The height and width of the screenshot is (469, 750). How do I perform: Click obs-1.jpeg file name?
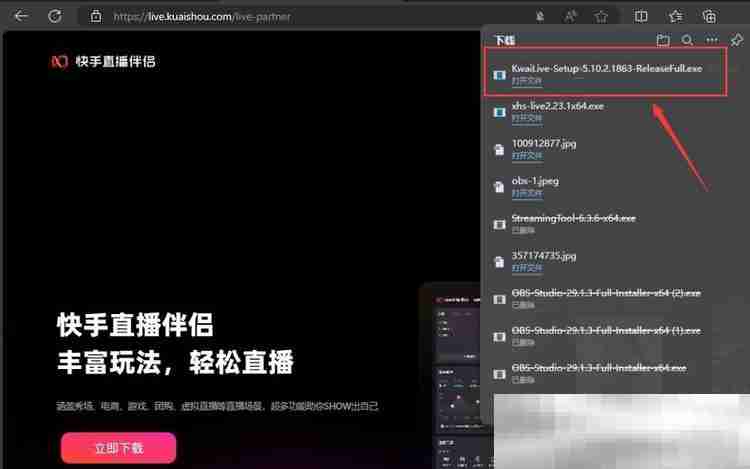coord(535,181)
